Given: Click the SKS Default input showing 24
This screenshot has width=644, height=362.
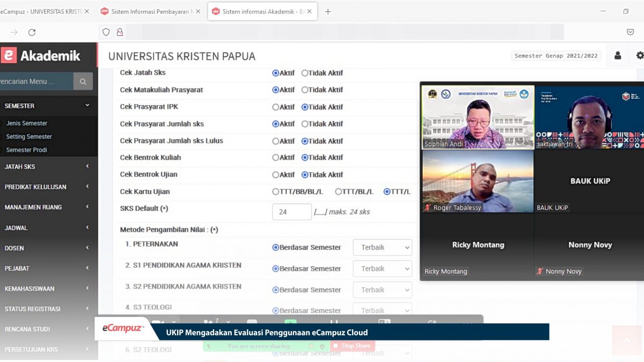Looking at the screenshot, I should click(292, 212).
